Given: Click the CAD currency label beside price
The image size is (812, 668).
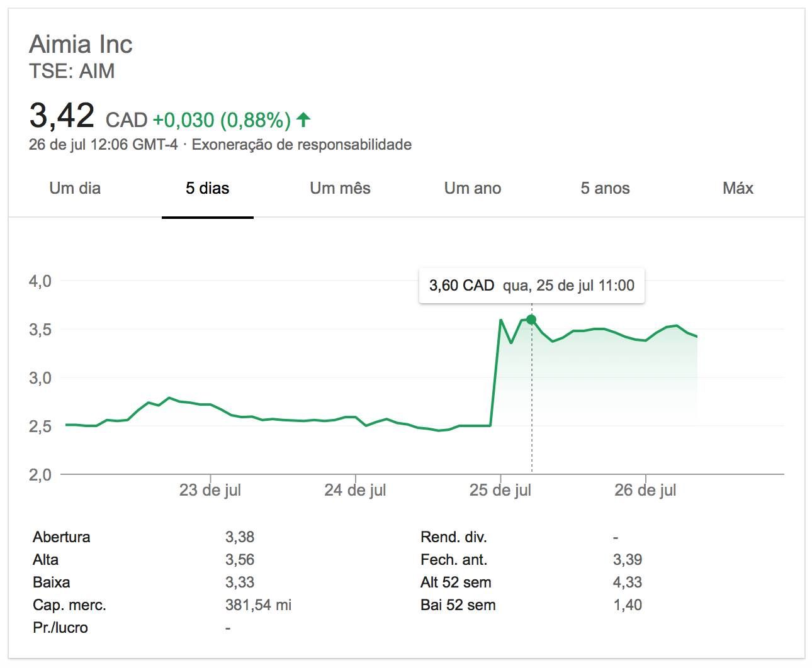Looking at the screenshot, I should pyautogui.click(x=127, y=120).
